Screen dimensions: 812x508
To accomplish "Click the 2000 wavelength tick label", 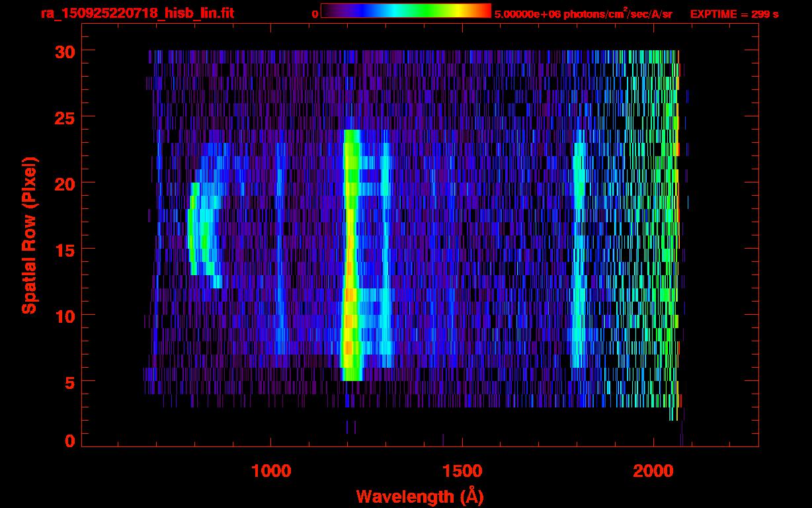I will pos(653,471).
